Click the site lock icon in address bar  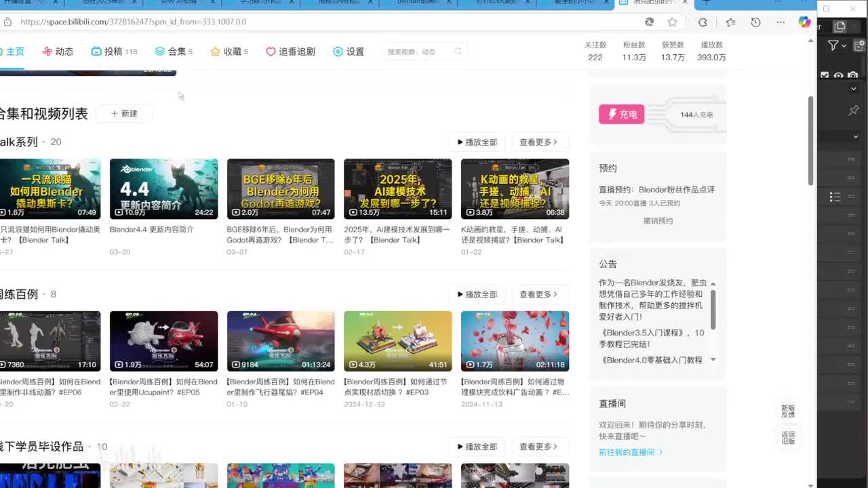[7, 22]
